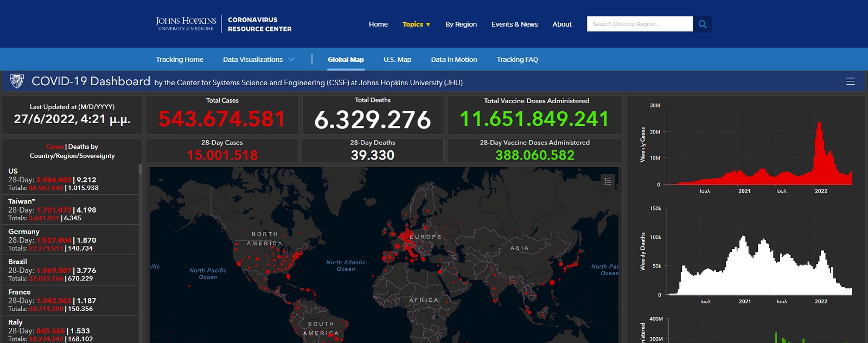Expand the Topics dropdown menu
The image size is (868, 343).
pyautogui.click(x=416, y=24)
